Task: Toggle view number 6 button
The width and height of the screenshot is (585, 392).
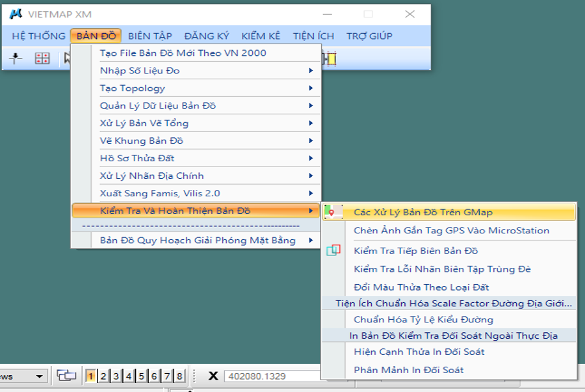Action: coord(154,376)
